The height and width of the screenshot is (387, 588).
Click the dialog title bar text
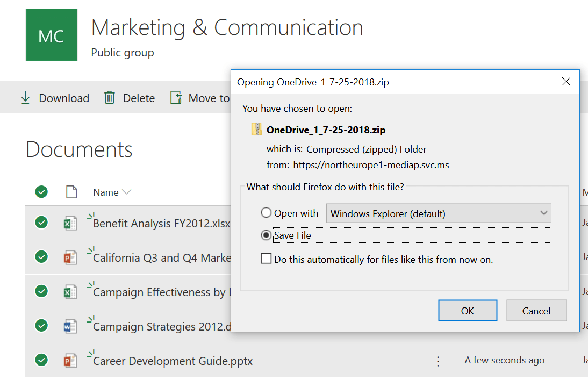(x=313, y=82)
